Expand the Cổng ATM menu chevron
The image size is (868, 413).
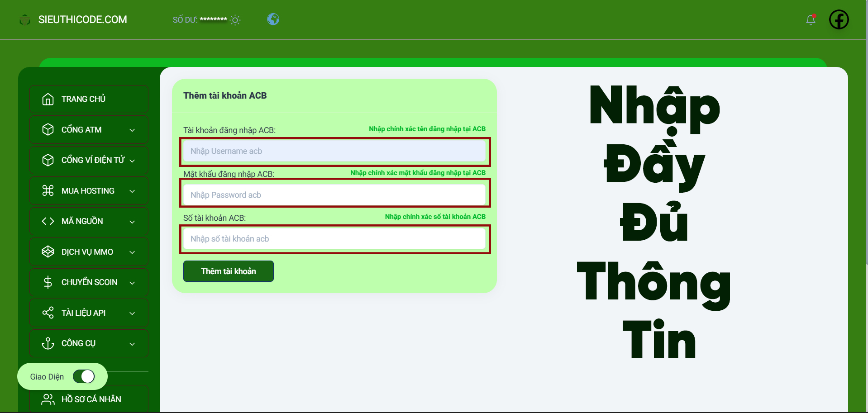click(132, 130)
